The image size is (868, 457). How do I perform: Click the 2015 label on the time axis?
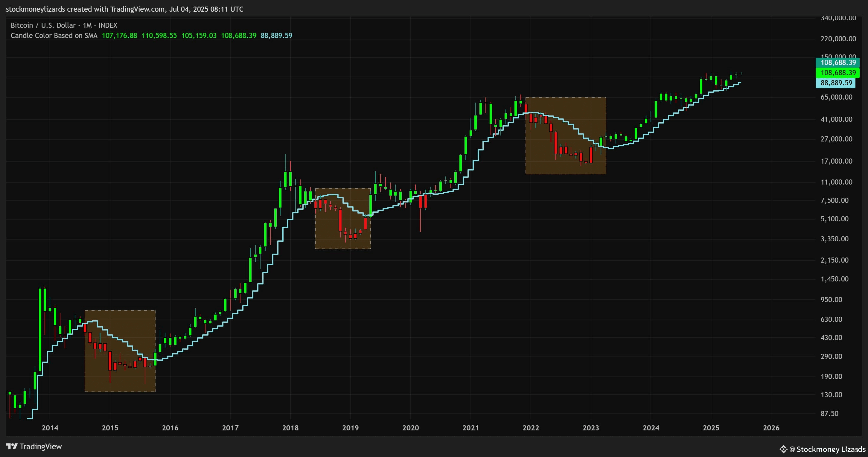(x=110, y=428)
